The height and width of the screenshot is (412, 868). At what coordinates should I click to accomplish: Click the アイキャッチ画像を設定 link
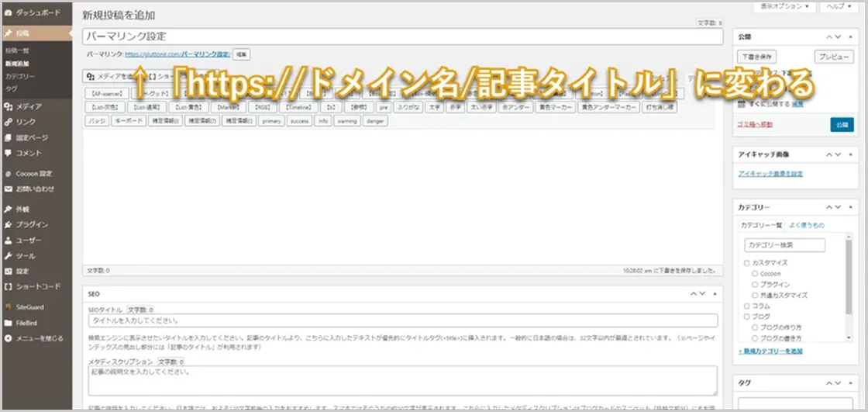pyautogui.click(x=770, y=174)
